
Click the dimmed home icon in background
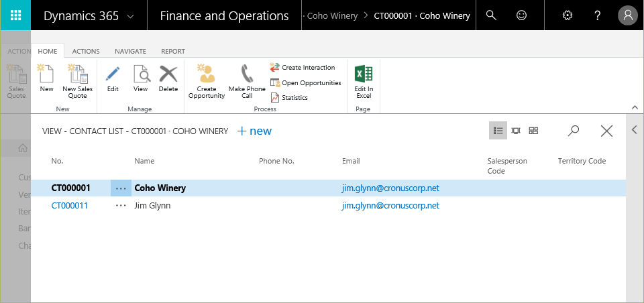pyautogui.click(x=23, y=148)
